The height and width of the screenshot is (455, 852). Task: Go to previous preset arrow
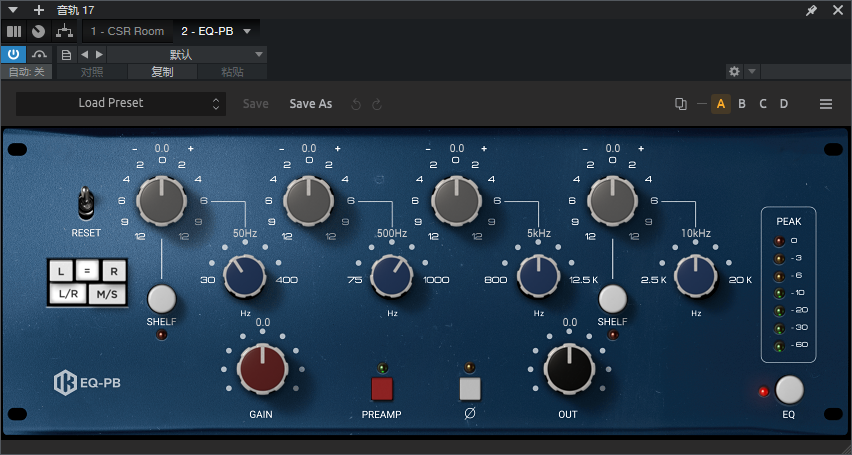pyautogui.click(x=84, y=55)
